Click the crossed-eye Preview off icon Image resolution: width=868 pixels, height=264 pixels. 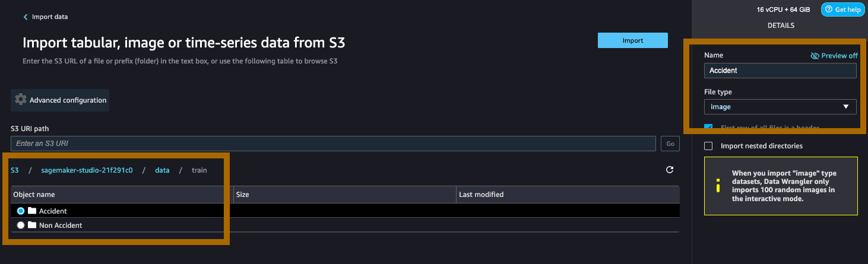(x=815, y=55)
